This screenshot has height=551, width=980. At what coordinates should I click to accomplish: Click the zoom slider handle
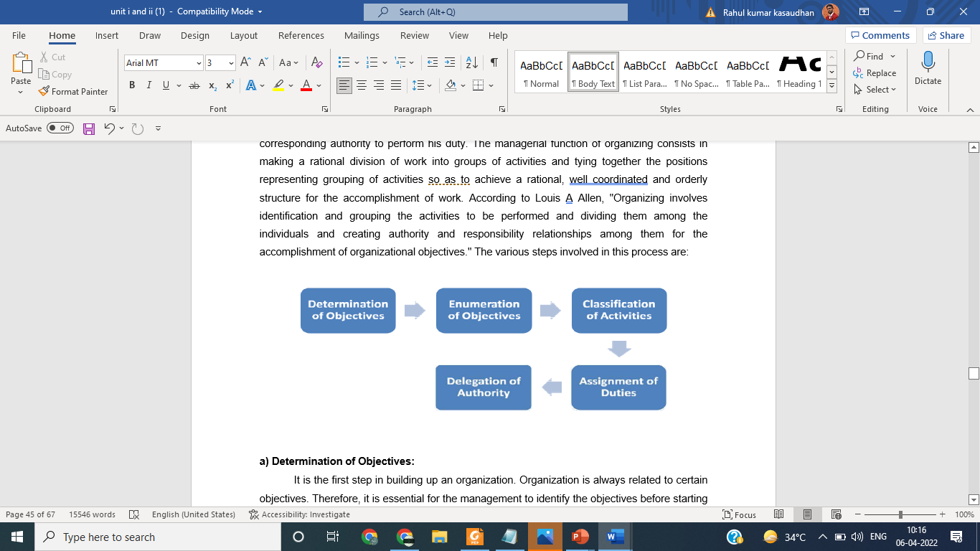tap(900, 514)
